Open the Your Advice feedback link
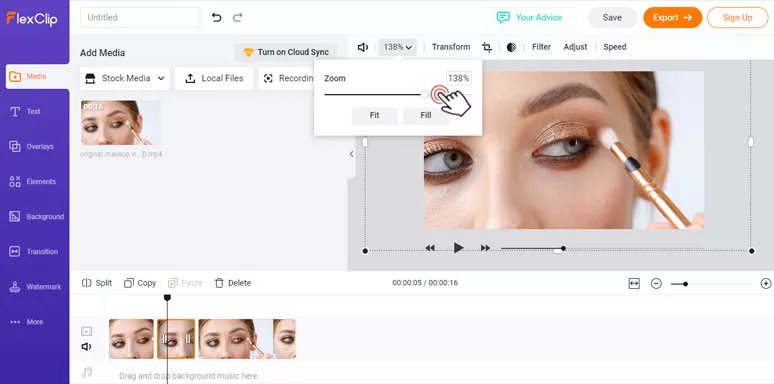The width and height of the screenshot is (774, 384). click(x=529, y=17)
